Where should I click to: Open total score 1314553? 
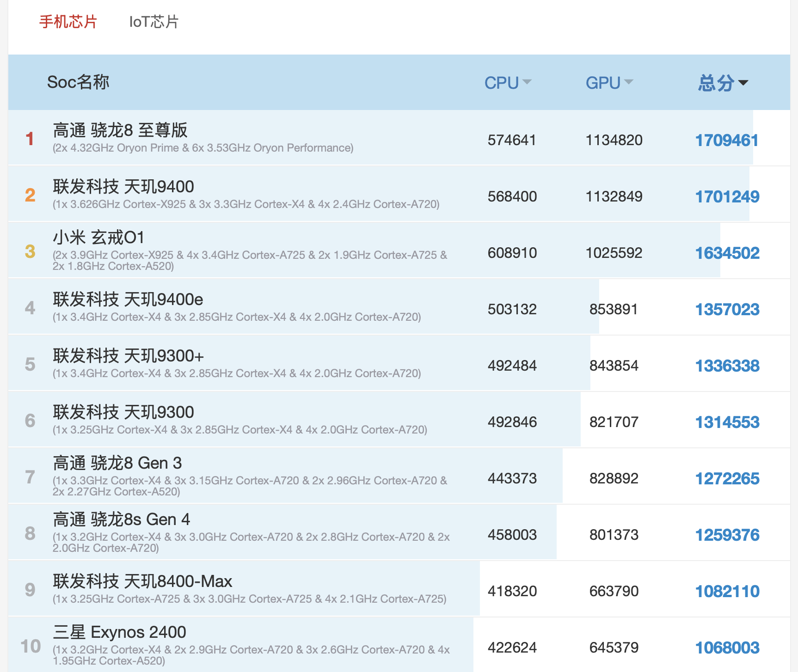click(x=727, y=422)
